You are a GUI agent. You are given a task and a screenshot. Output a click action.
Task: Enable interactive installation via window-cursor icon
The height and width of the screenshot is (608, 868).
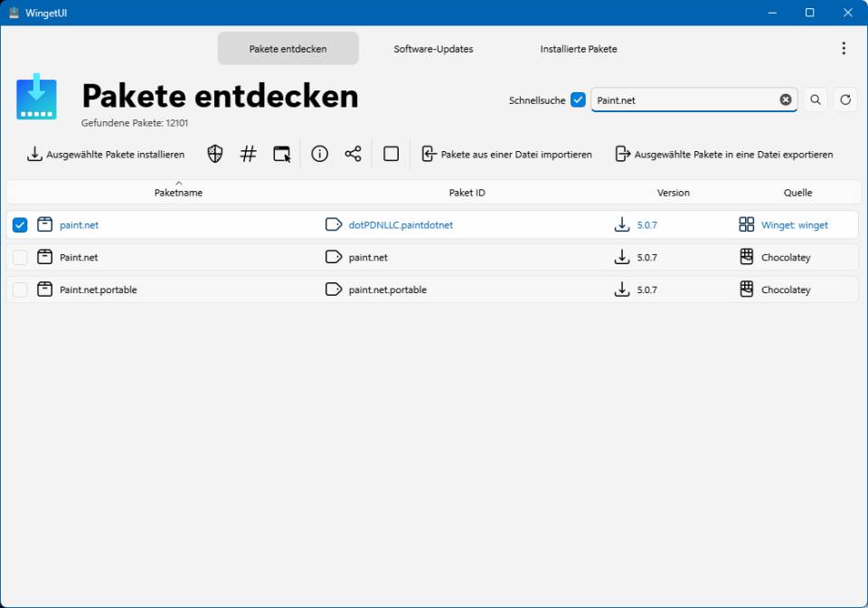click(282, 154)
